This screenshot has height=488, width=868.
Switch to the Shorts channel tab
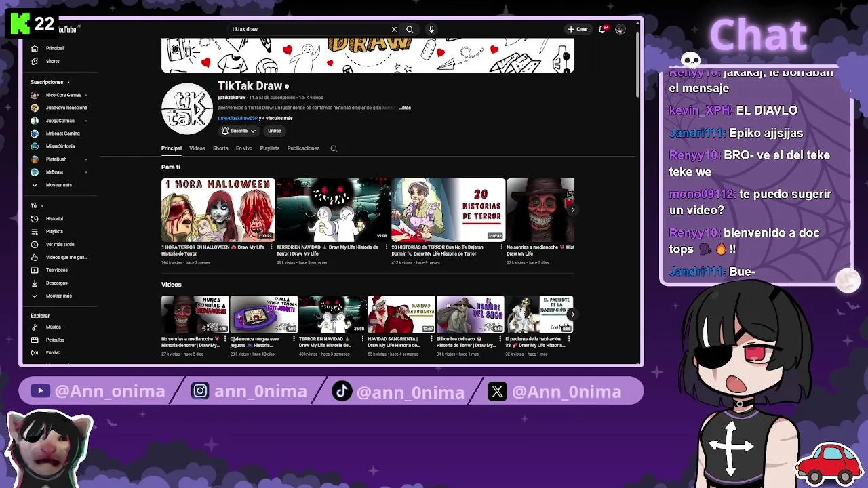tap(220, 148)
